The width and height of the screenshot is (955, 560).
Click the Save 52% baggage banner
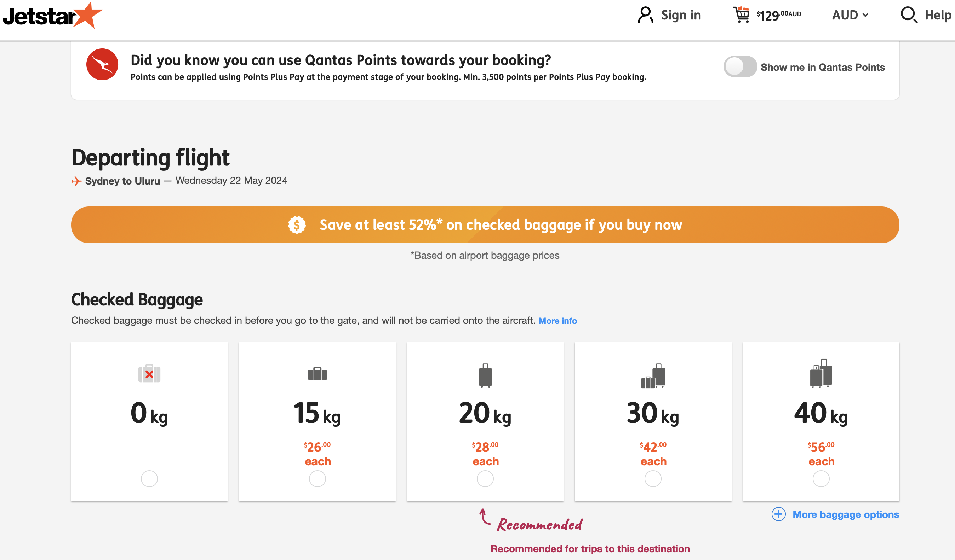[485, 224]
